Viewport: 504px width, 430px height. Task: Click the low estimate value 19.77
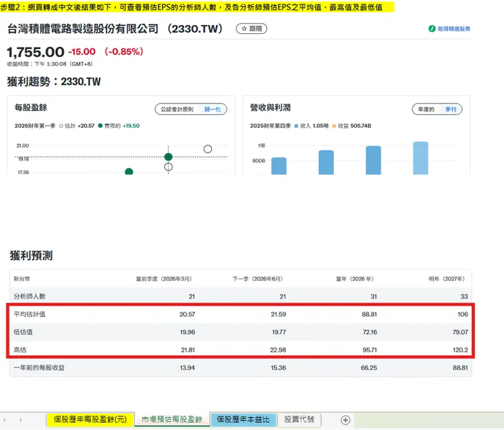tap(279, 332)
